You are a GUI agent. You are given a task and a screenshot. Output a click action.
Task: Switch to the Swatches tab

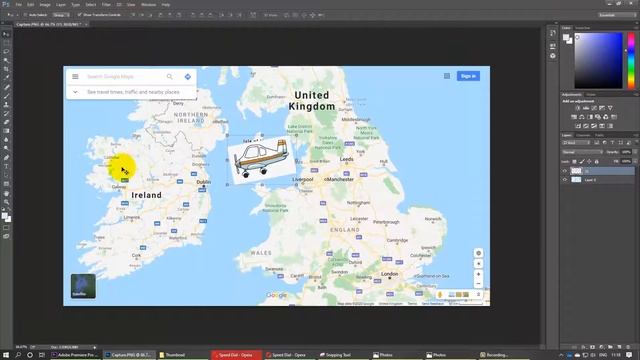pos(582,28)
